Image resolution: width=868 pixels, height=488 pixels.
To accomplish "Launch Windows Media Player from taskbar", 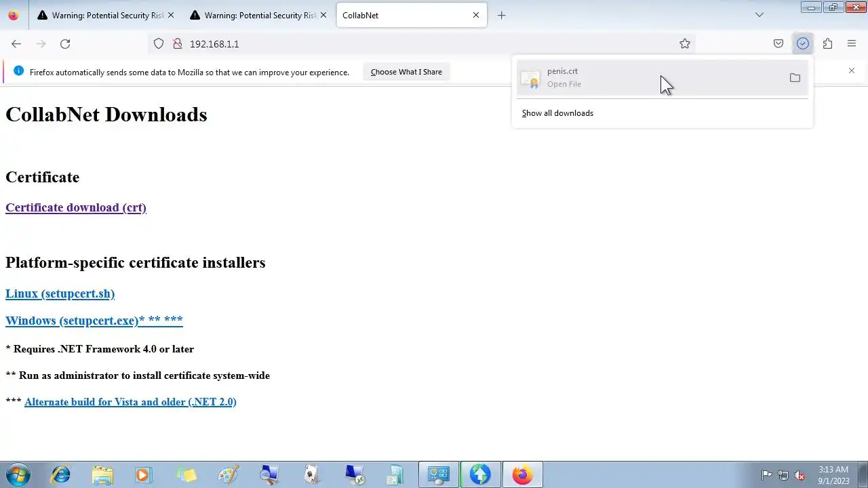I will point(144,474).
